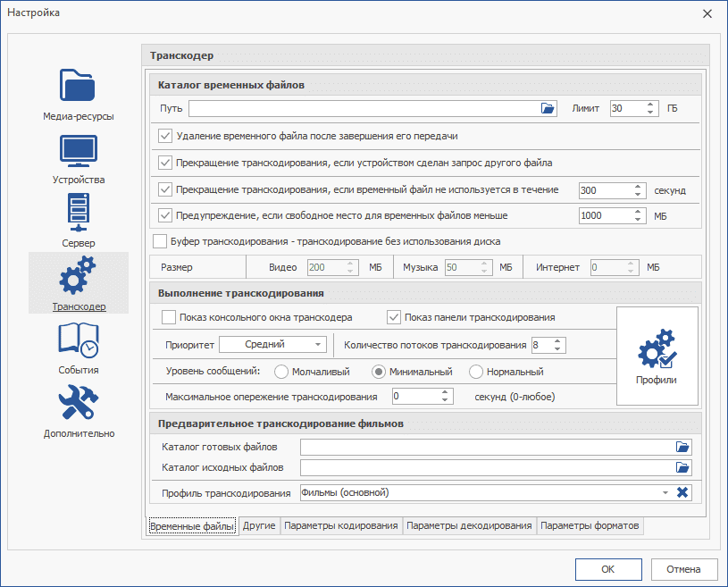Toggle Удаление временного файла после завершения checkbox
The image size is (728, 587).
(x=165, y=136)
